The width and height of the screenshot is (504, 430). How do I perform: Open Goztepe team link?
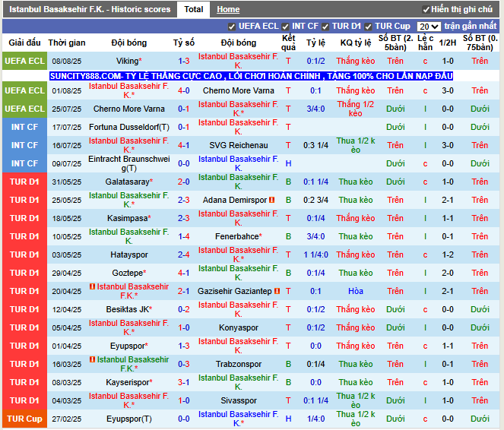pos(127,273)
